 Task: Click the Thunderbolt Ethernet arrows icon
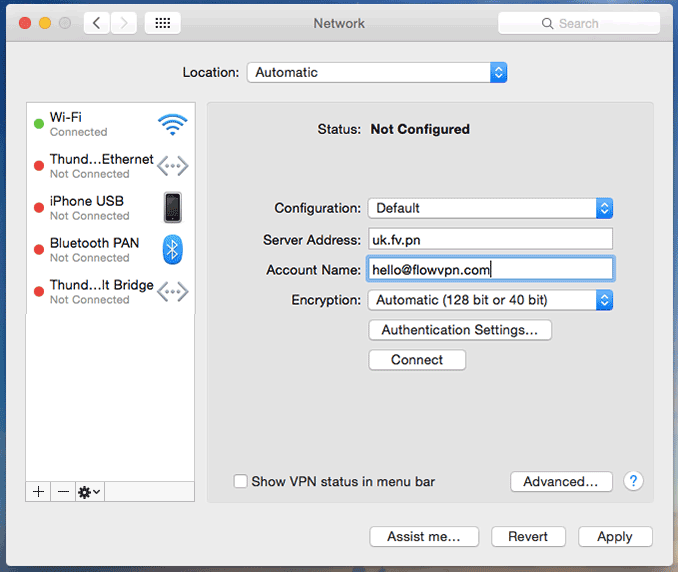click(x=173, y=166)
